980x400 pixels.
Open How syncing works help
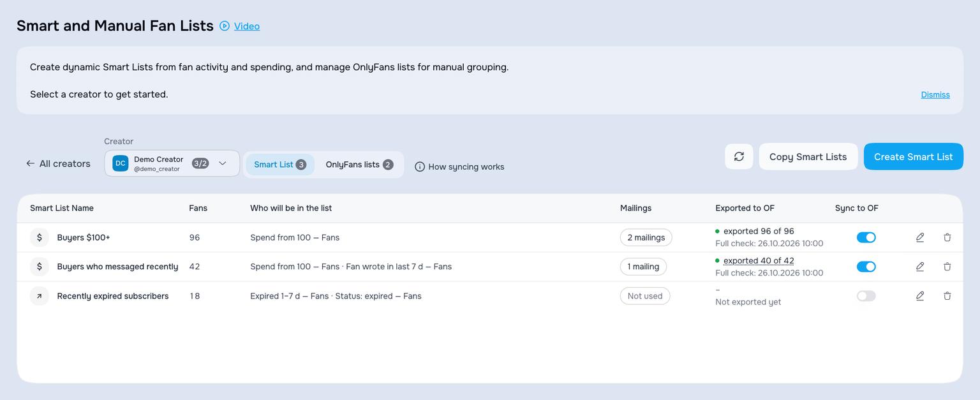459,167
